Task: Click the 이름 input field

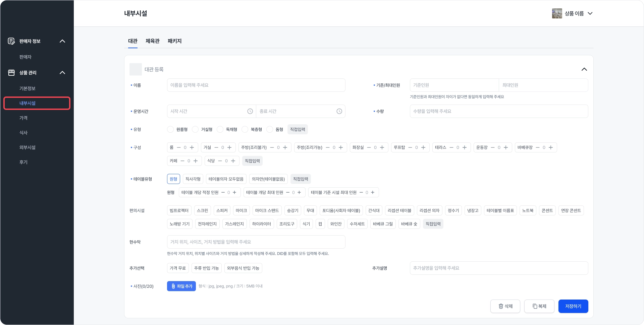Action: [x=256, y=85]
